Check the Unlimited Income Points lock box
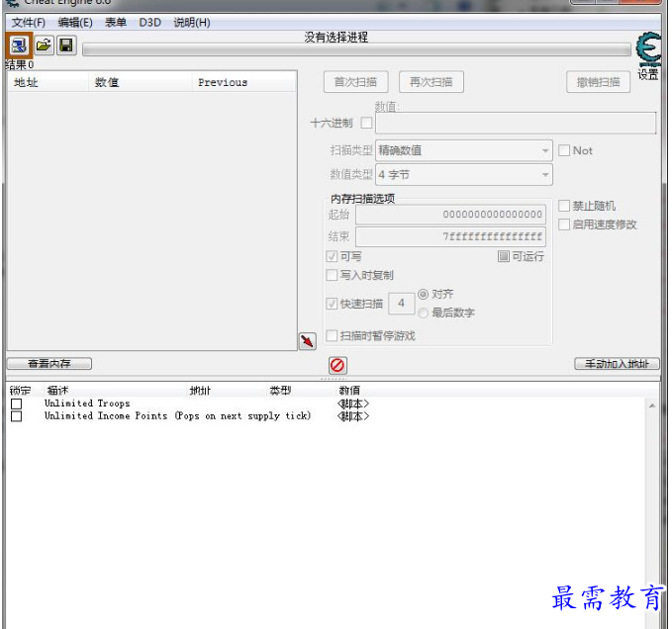Viewport: 672px width, 629px height. (x=16, y=416)
